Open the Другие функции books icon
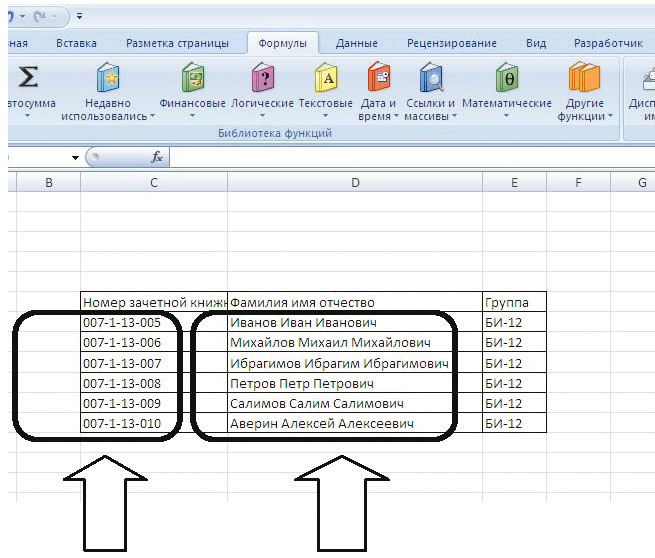The height and width of the screenshot is (558, 655). pos(584,77)
